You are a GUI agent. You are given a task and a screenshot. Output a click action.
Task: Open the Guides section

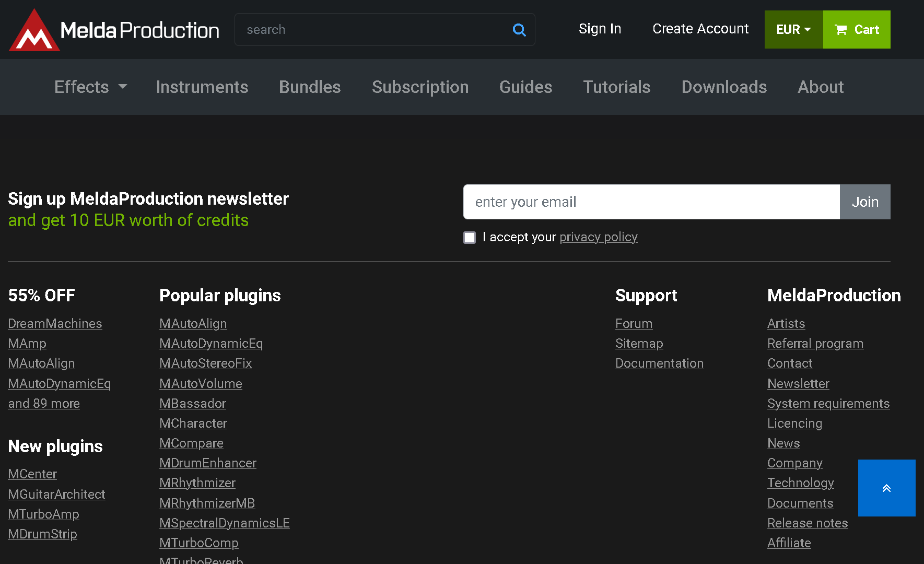pyautogui.click(x=525, y=87)
